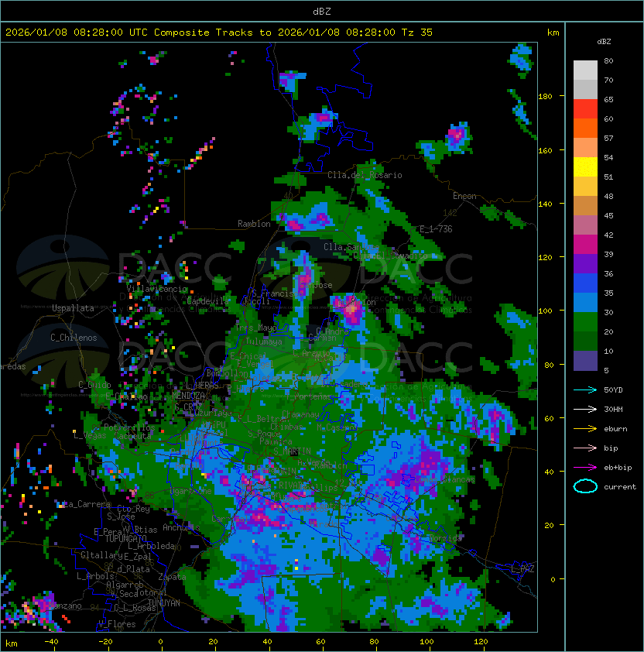Click the 'dBZ' title at top center
The height and width of the screenshot is (652, 644).
[x=322, y=12]
